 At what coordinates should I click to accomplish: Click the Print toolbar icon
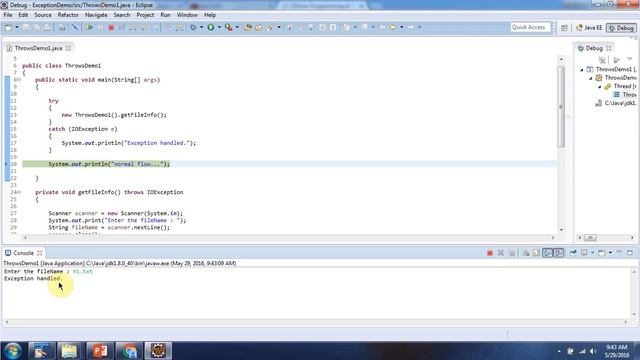click(x=62, y=27)
